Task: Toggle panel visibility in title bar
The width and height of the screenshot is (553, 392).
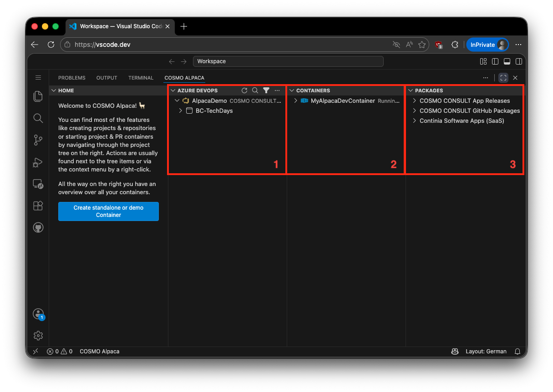Action: 507,61
